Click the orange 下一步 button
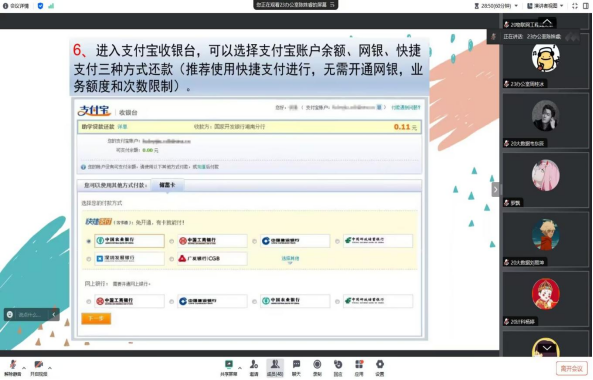 (x=96, y=318)
